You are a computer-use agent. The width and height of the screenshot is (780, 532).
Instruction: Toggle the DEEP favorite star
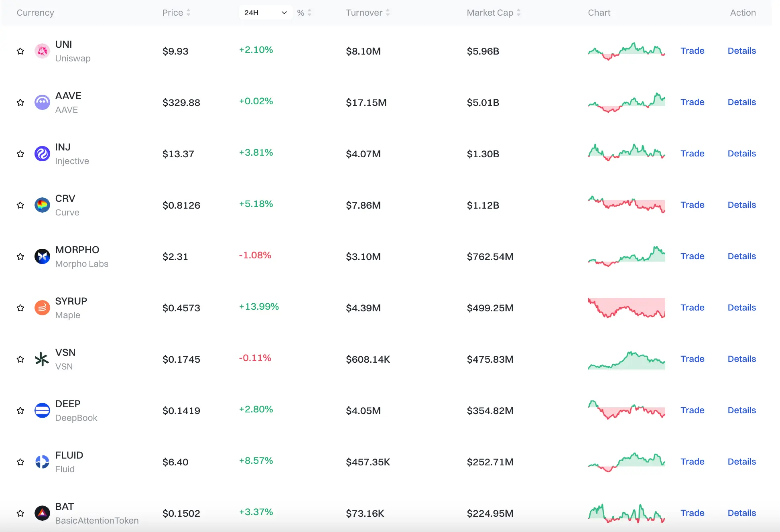20,410
